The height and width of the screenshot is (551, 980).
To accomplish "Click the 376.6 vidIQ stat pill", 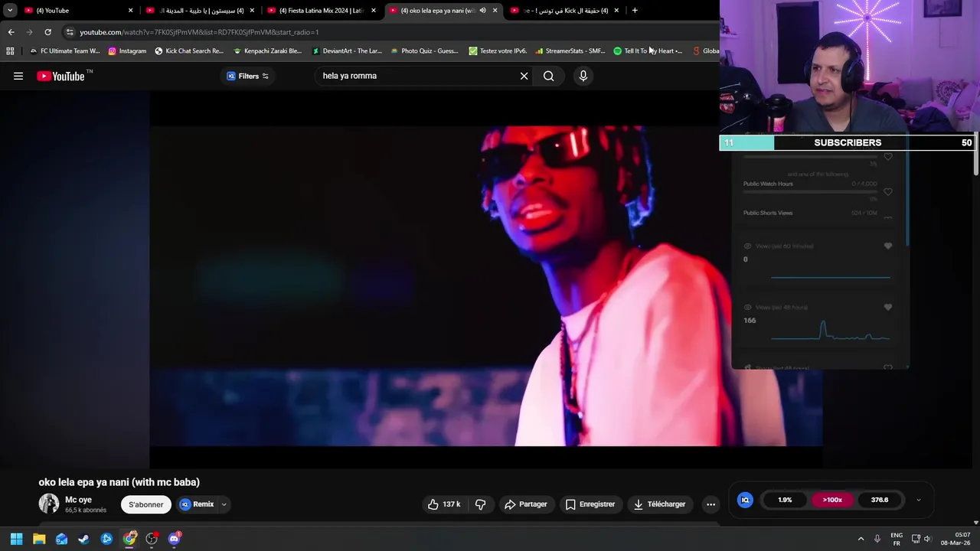I will [x=880, y=500].
